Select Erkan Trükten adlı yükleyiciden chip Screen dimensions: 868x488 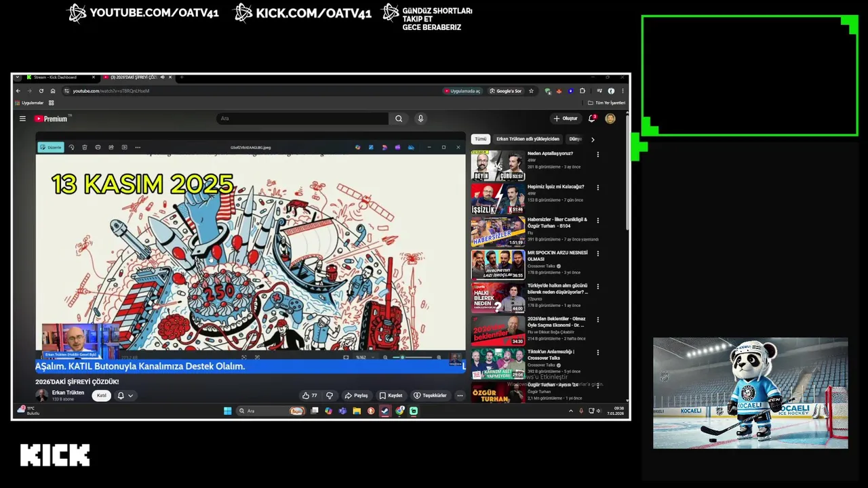(x=528, y=139)
